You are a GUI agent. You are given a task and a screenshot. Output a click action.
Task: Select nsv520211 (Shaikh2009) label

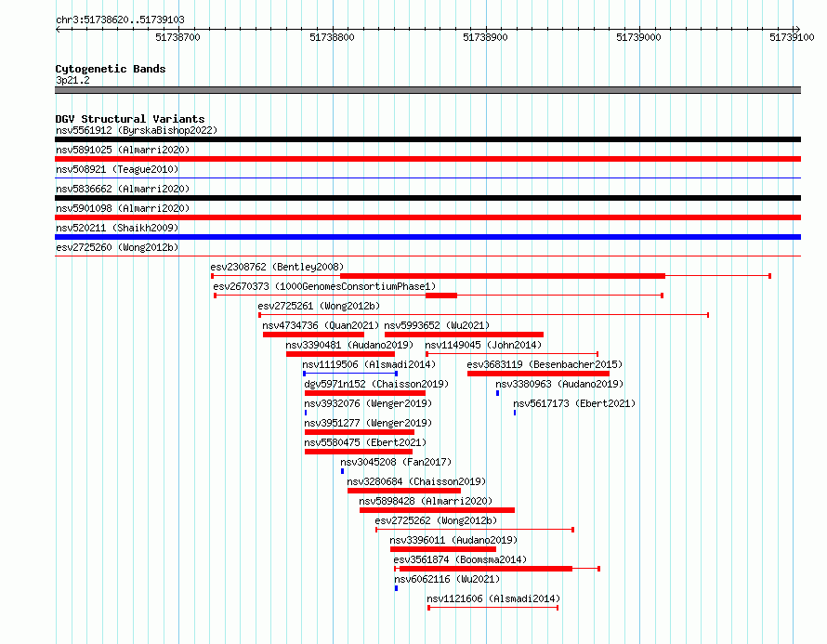pos(117,228)
